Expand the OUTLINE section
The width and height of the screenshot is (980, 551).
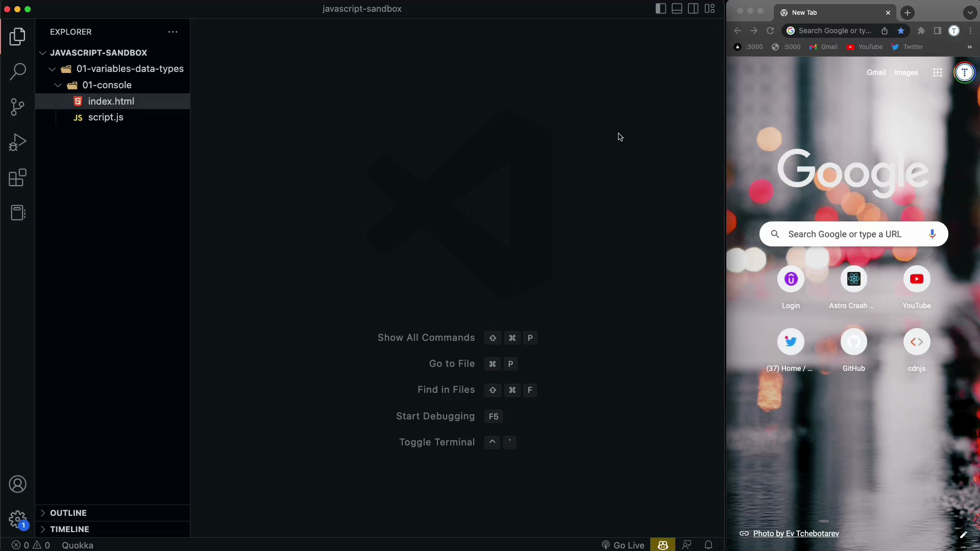(68, 513)
